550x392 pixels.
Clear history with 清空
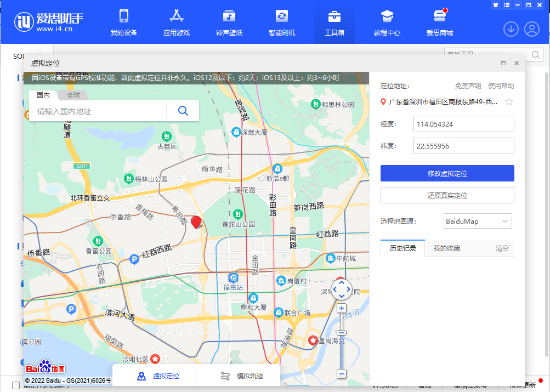502,248
